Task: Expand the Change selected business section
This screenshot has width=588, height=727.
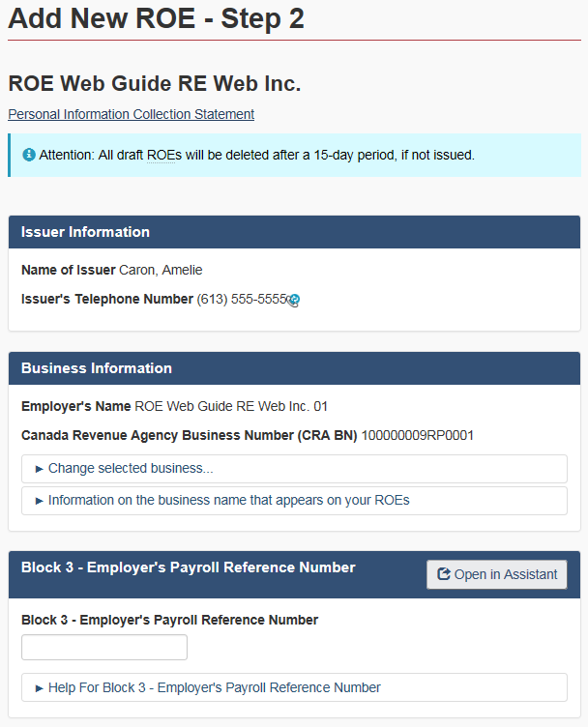Action: [x=131, y=469]
